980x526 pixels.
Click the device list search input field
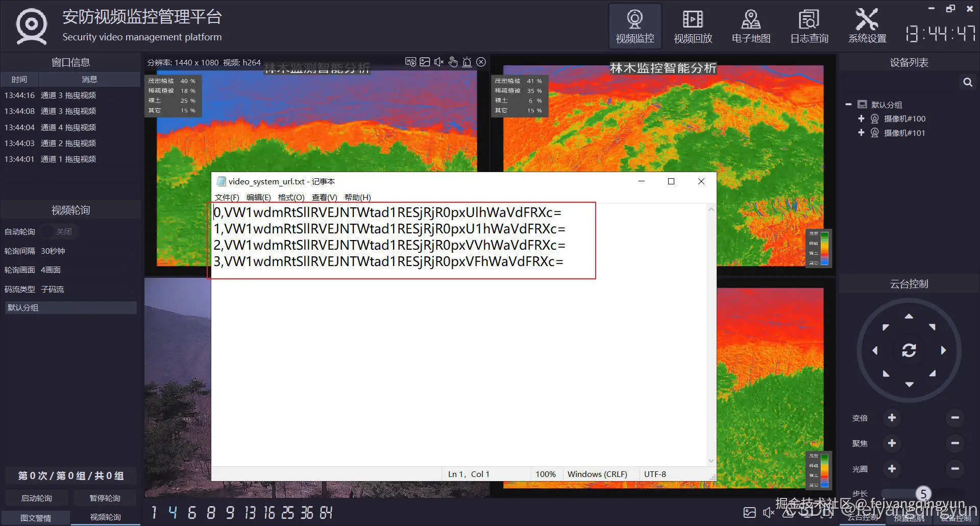[x=900, y=82]
